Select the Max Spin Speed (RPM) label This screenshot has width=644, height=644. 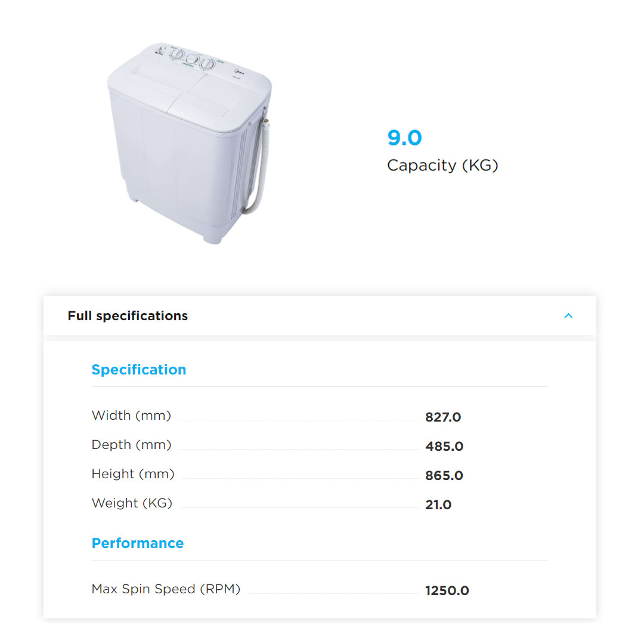tap(166, 589)
